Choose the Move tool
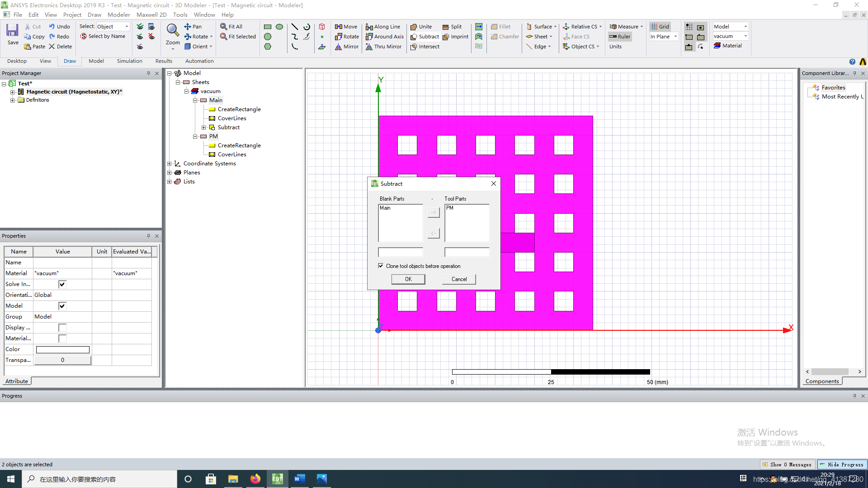 point(346,27)
